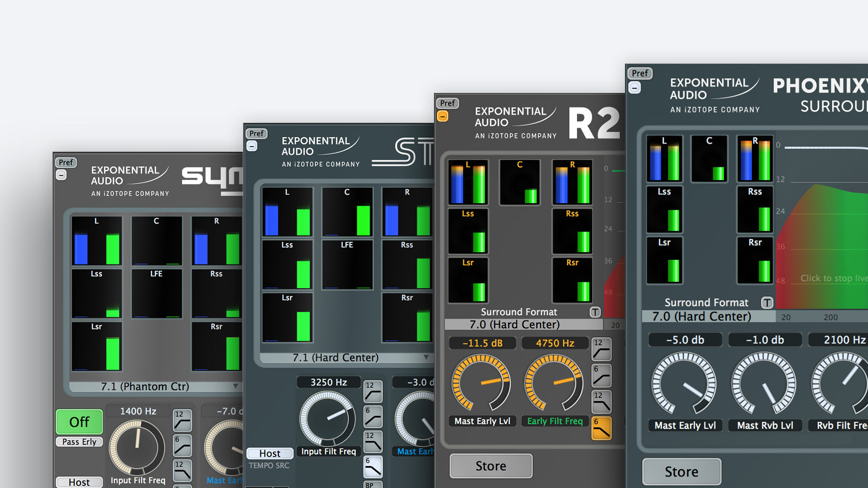Click the L channel meter in Symphony

(x=97, y=241)
